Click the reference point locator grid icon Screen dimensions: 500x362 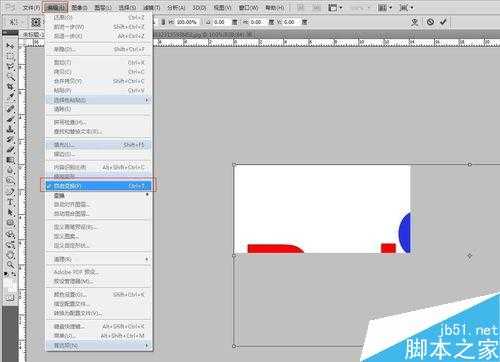[36, 22]
